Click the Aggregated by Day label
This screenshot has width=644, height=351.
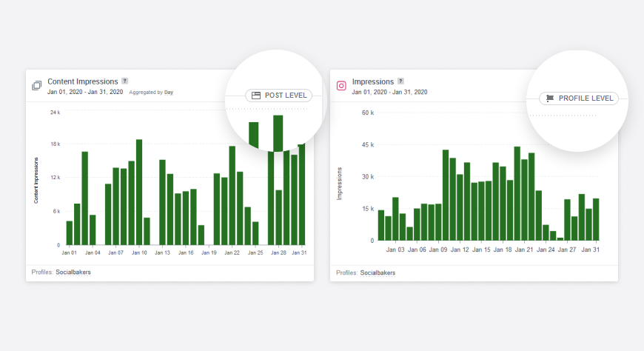[151, 93]
